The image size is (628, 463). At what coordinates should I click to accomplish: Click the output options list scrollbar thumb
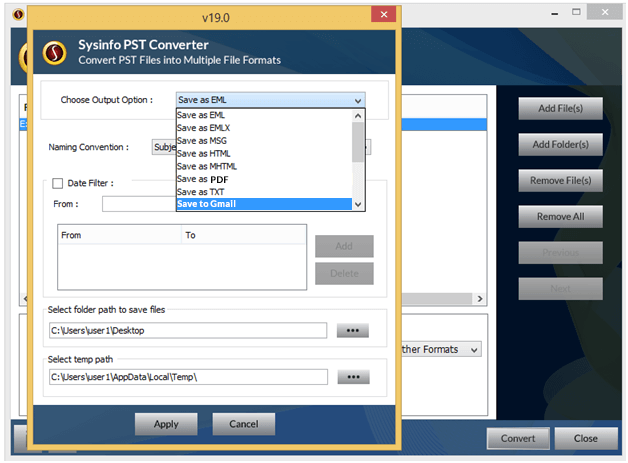click(x=358, y=142)
